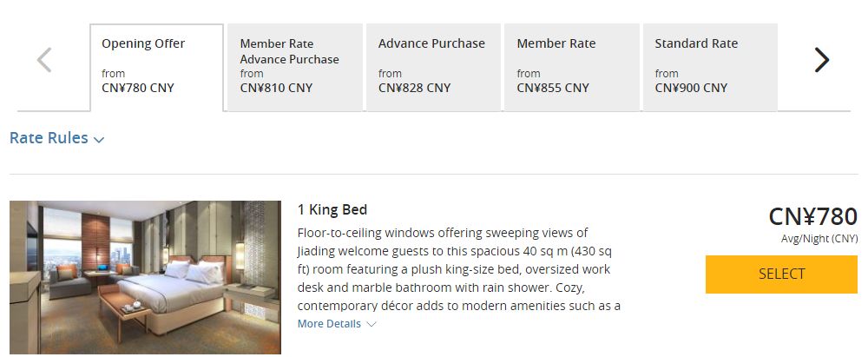Click the CN¥828 CNY price text

point(414,88)
